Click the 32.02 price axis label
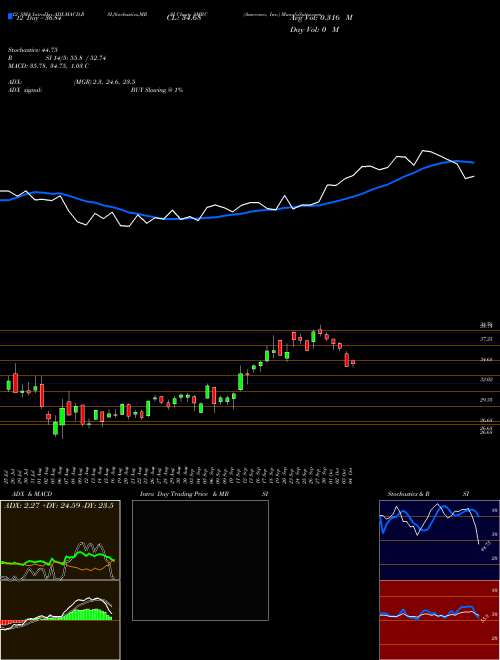Image resolution: width=500 pixels, height=660 pixels. tap(487, 380)
